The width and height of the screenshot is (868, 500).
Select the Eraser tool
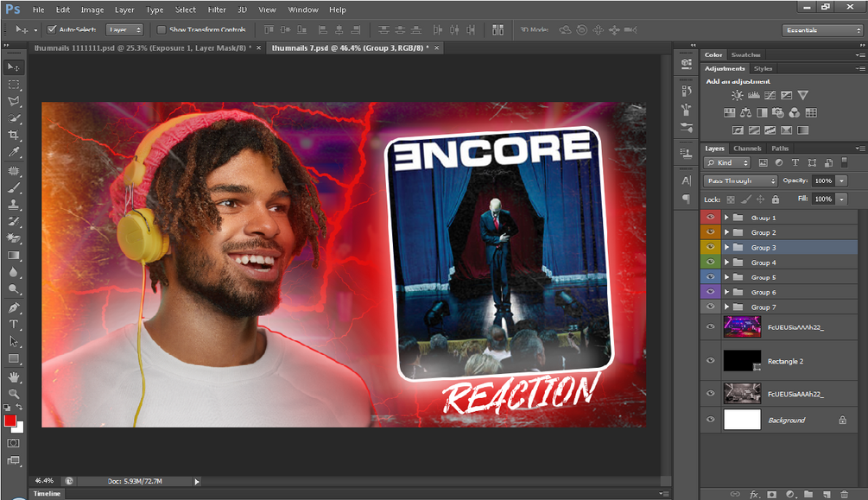[13, 238]
